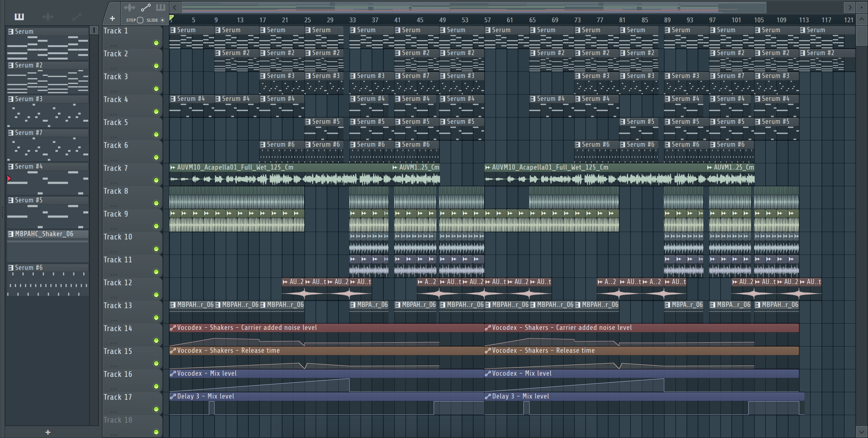Select the Track 13 header
The image size is (868, 438).
[132, 311]
